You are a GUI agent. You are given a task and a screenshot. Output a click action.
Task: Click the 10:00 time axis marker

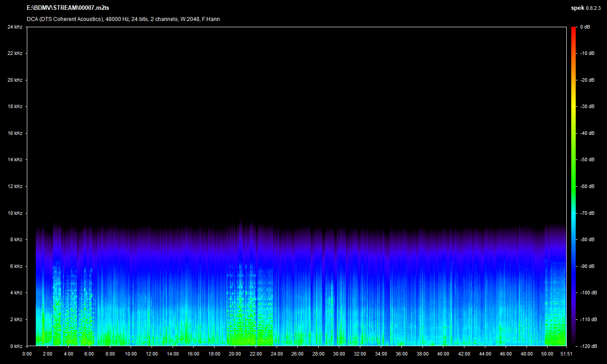click(131, 354)
